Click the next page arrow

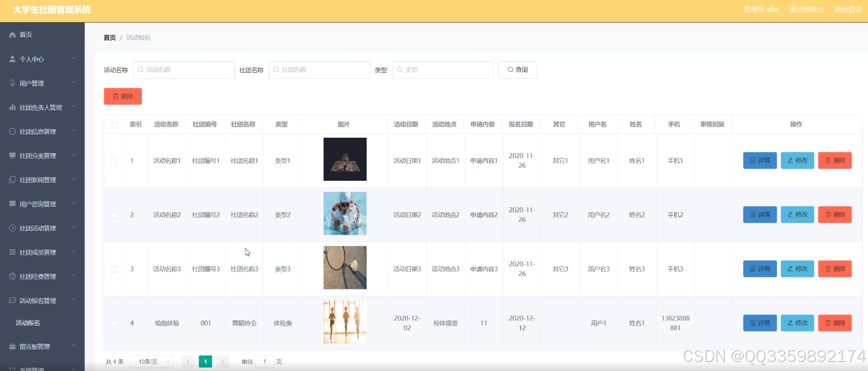[x=222, y=361]
